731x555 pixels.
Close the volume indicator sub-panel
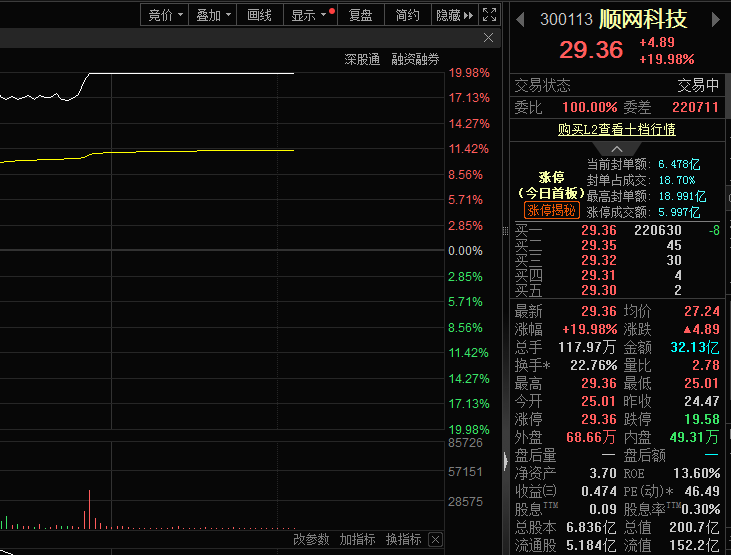435,540
